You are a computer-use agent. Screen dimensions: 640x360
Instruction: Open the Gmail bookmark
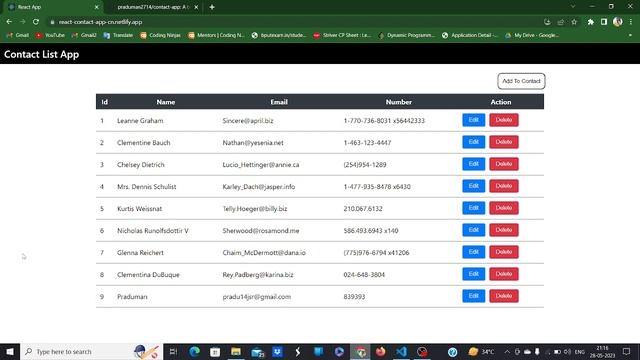pyautogui.click(x=18, y=35)
